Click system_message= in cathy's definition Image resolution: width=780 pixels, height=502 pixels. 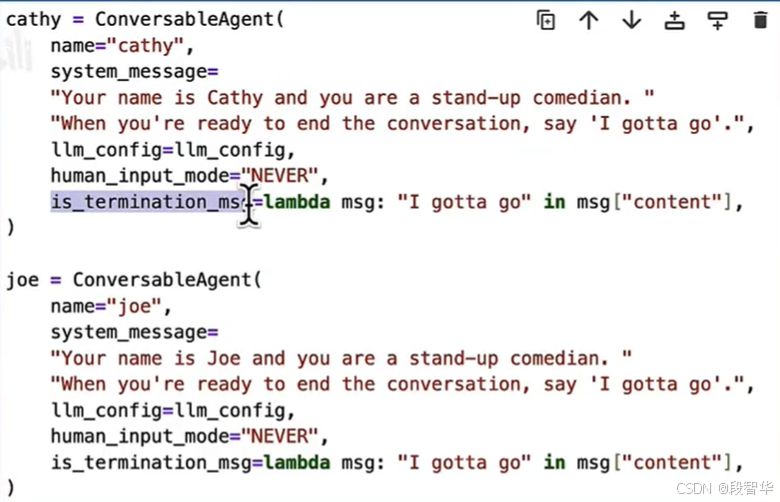134,72
